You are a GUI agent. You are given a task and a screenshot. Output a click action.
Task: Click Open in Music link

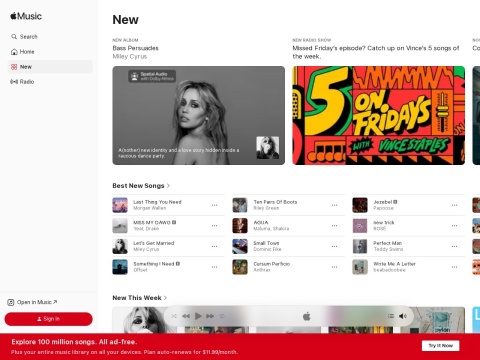[32, 302]
